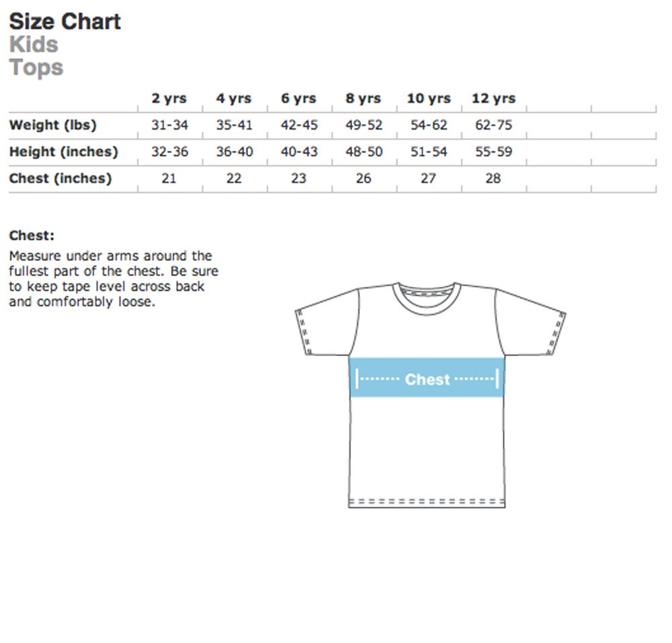672x643 pixels.
Task: Click the Size Chart heading
Action: click(65, 22)
